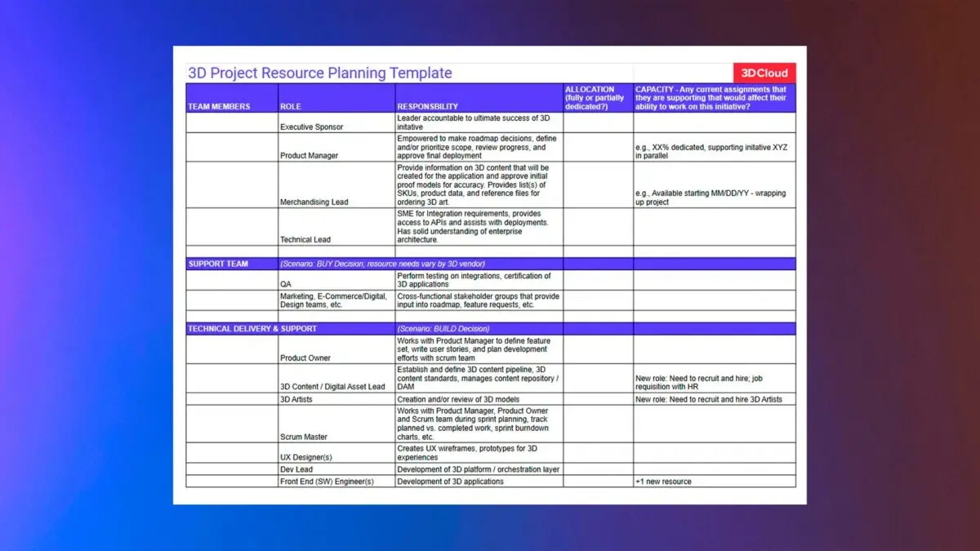
Task: Select the "3D Content / Digital Asset Lead" cell
Action: [x=336, y=379]
